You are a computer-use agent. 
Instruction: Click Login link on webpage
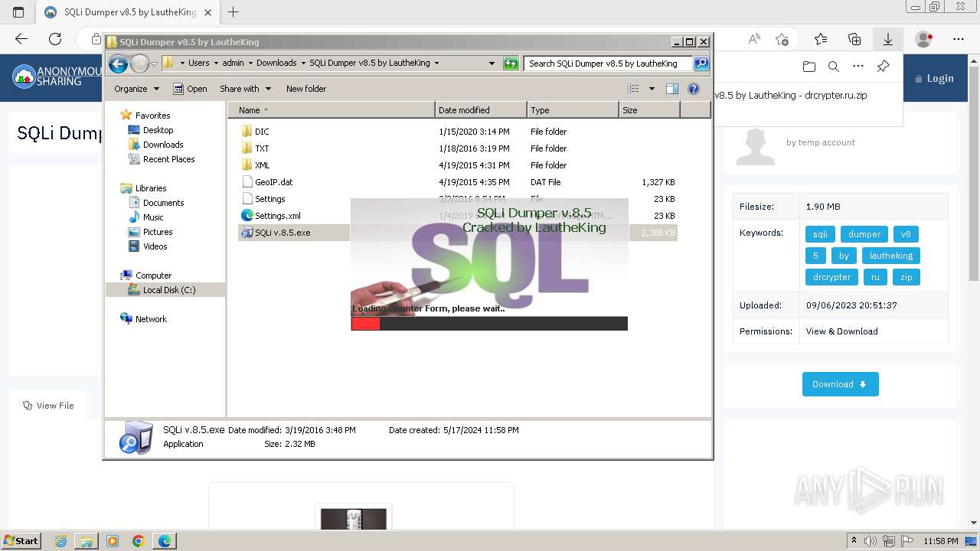tap(934, 78)
